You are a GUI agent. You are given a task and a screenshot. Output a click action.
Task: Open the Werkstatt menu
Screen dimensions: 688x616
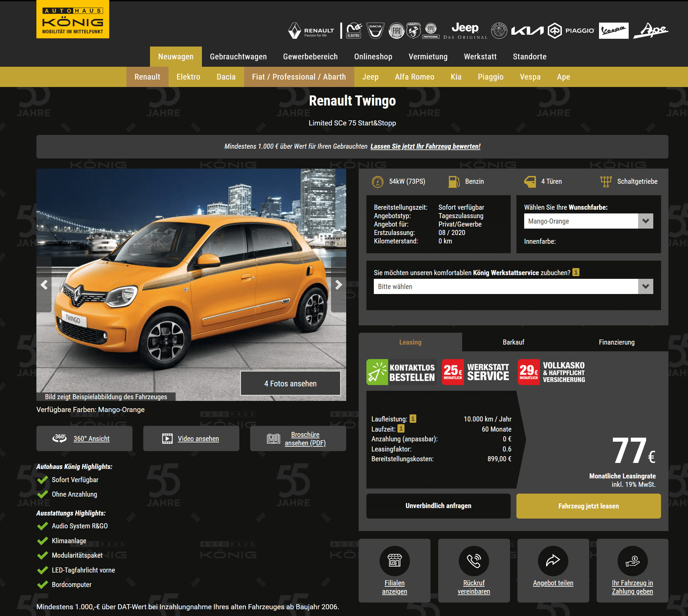480,57
